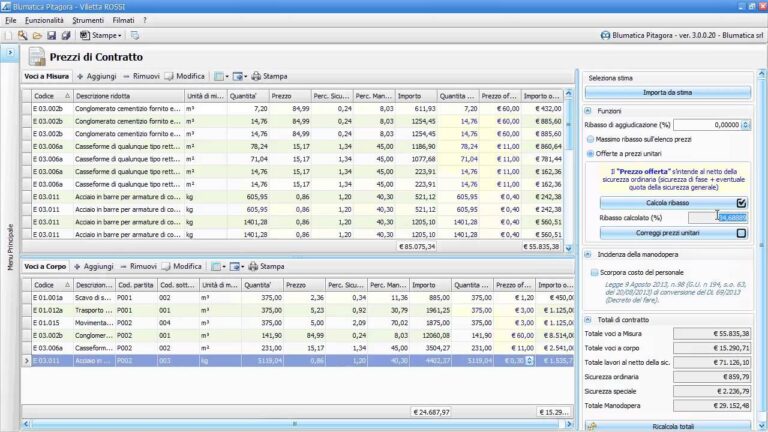Click the Importa da stima button

667,93
